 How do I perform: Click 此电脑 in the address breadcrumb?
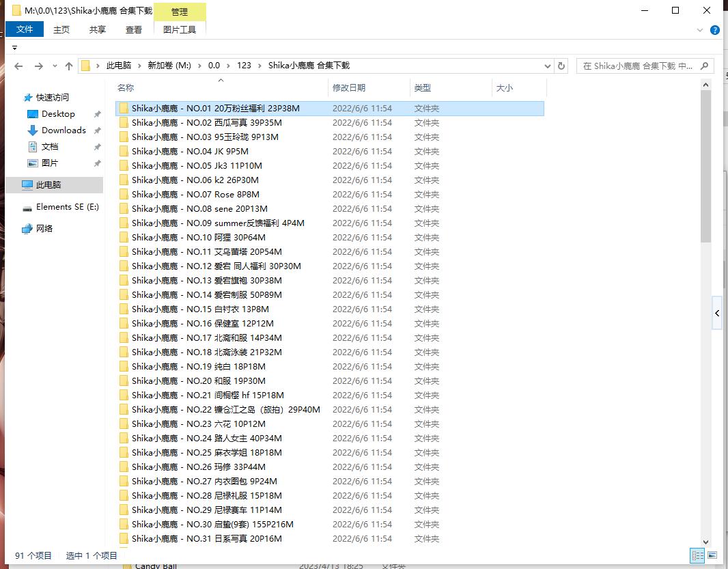pos(118,66)
